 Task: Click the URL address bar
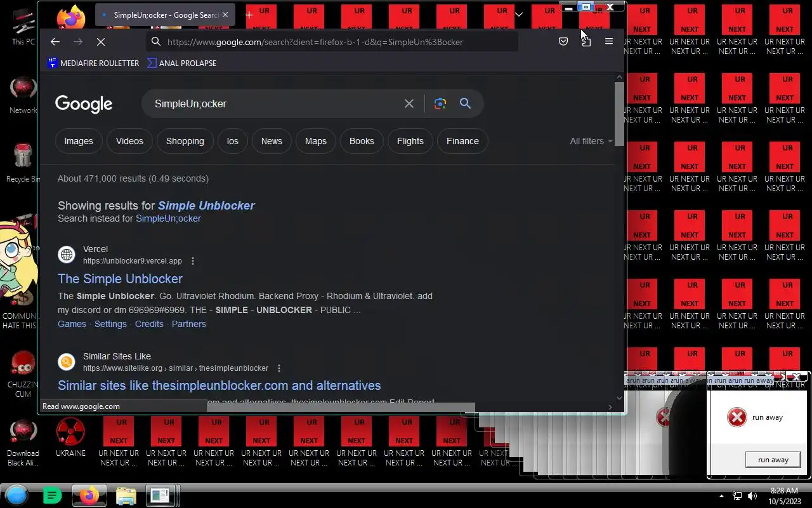click(x=333, y=42)
